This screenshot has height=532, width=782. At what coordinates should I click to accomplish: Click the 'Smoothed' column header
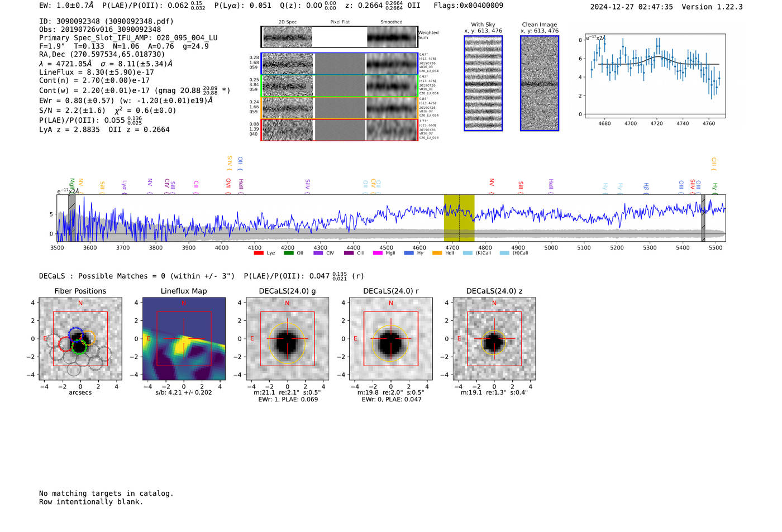(x=392, y=22)
